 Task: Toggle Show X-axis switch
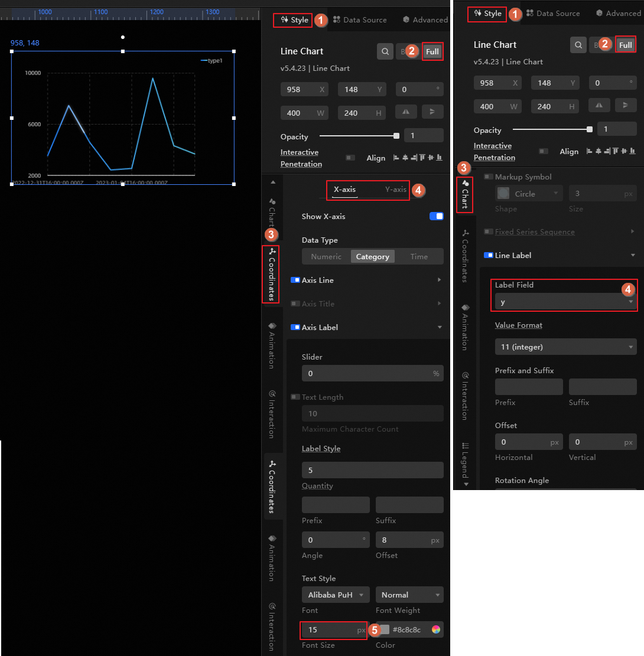(x=436, y=216)
